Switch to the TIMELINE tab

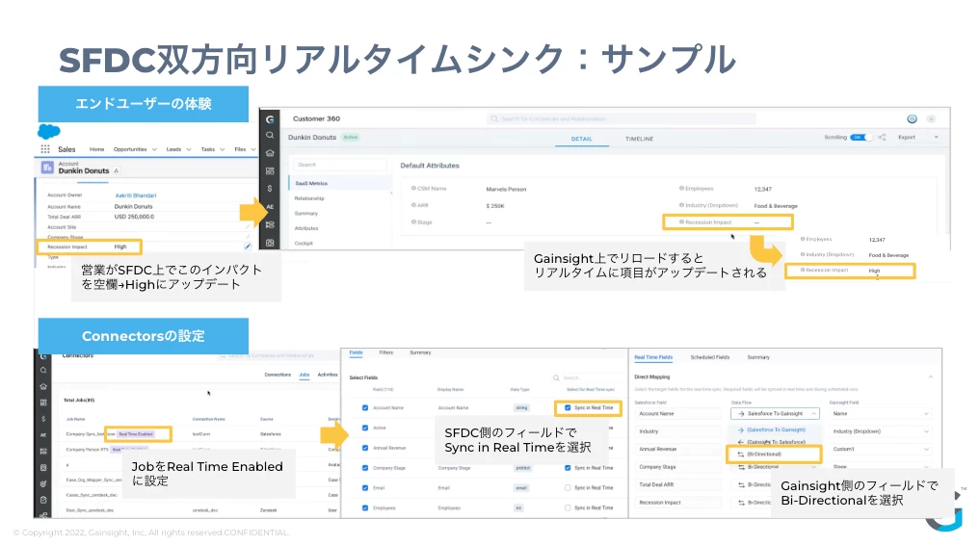[x=640, y=139]
